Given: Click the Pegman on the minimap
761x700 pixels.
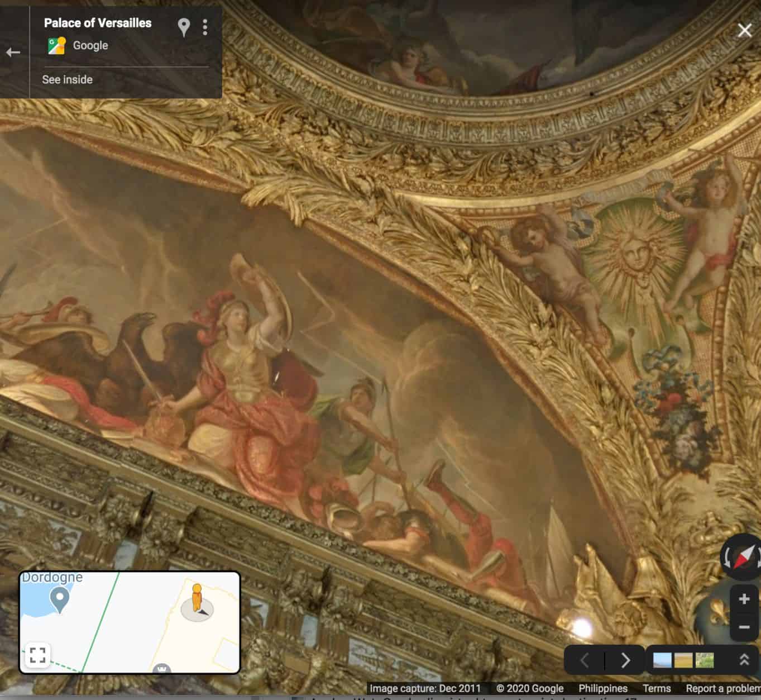Looking at the screenshot, I should [x=197, y=598].
